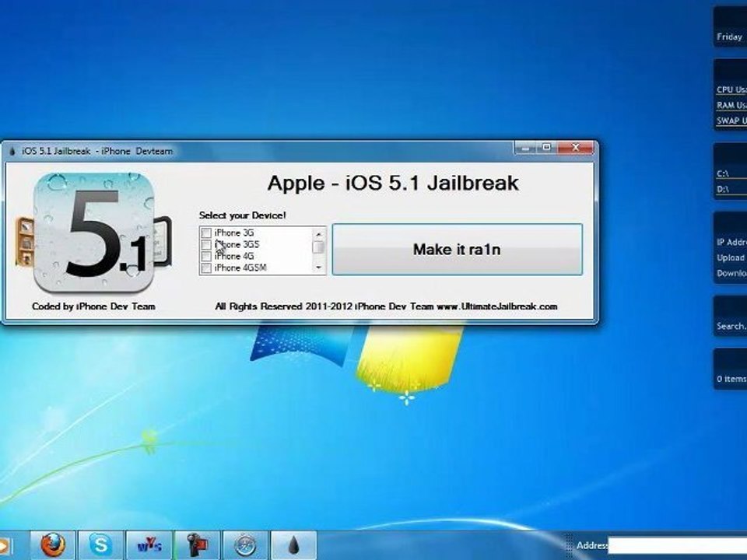Select the iPhone 4GSM checkbox
Image resolution: width=747 pixels, height=560 pixels.
206,268
